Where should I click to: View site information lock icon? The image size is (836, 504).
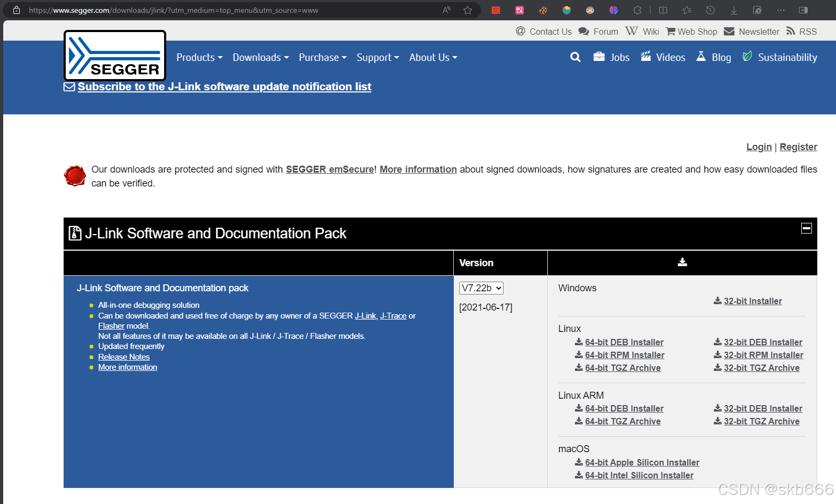pyautogui.click(x=17, y=10)
